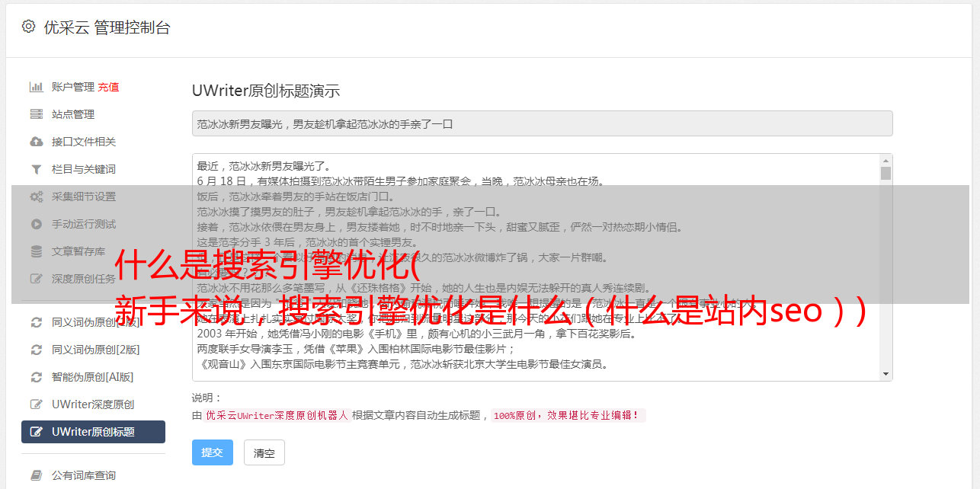Image resolution: width=980 pixels, height=489 pixels.
Task: Open 账户管理 via its bar chart icon
Action: point(36,87)
